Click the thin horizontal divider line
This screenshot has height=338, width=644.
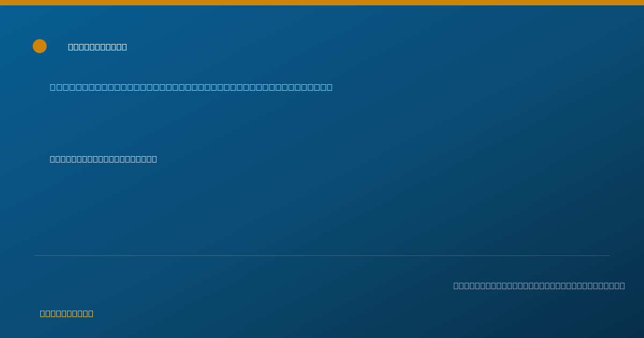(x=322, y=256)
